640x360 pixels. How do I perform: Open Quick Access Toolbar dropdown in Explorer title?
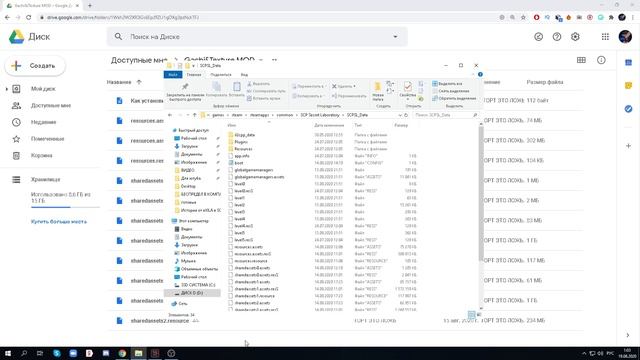point(193,66)
